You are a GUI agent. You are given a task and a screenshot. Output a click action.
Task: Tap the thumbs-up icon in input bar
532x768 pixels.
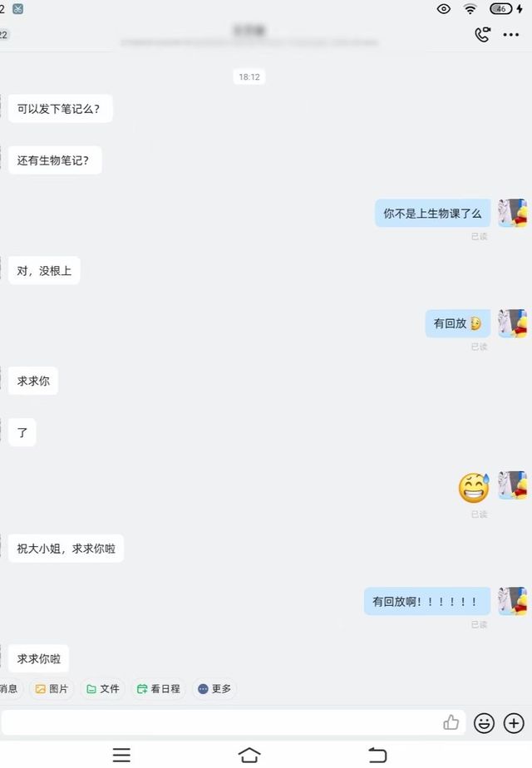451,722
